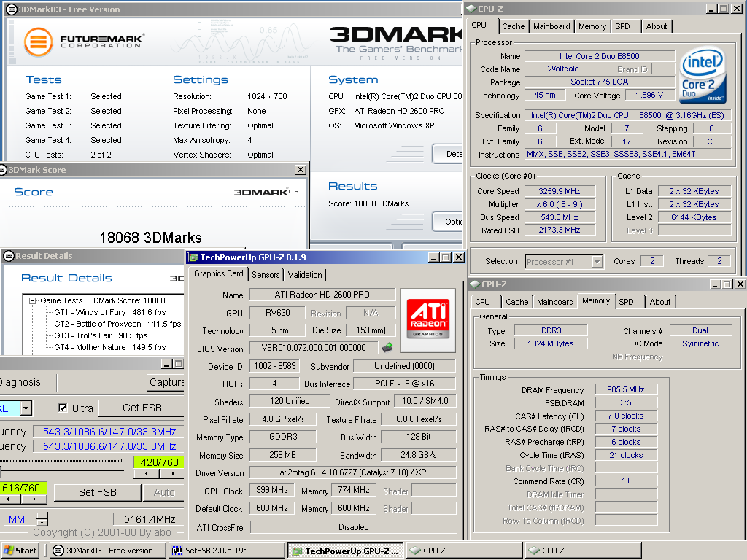Select GT4 - Mother Nature result

coord(110,347)
